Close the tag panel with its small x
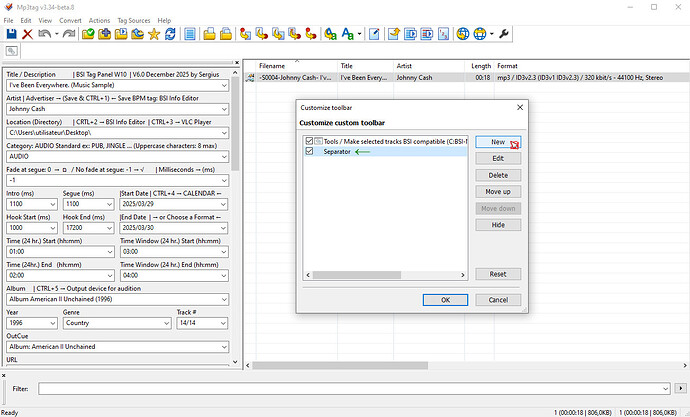690x417 pixels. pos(237,63)
